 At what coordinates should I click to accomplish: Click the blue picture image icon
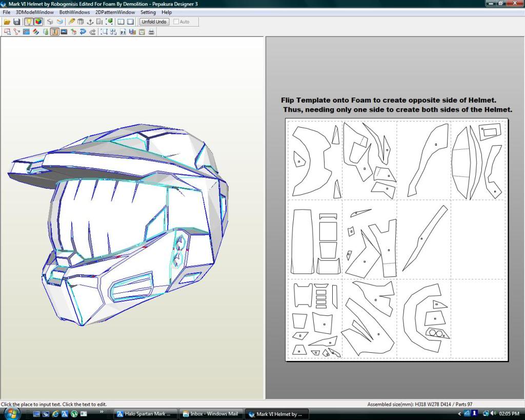click(x=64, y=32)
